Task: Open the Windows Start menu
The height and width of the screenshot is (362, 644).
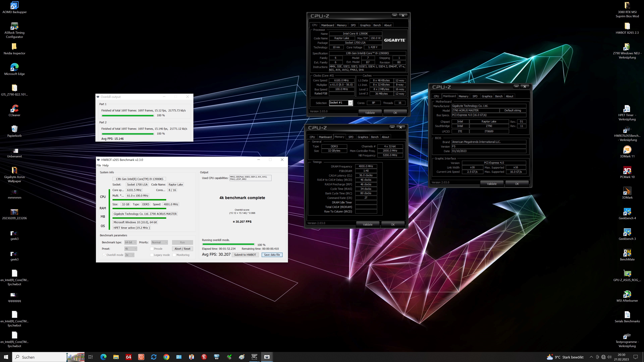Action: tap(6, 357)
